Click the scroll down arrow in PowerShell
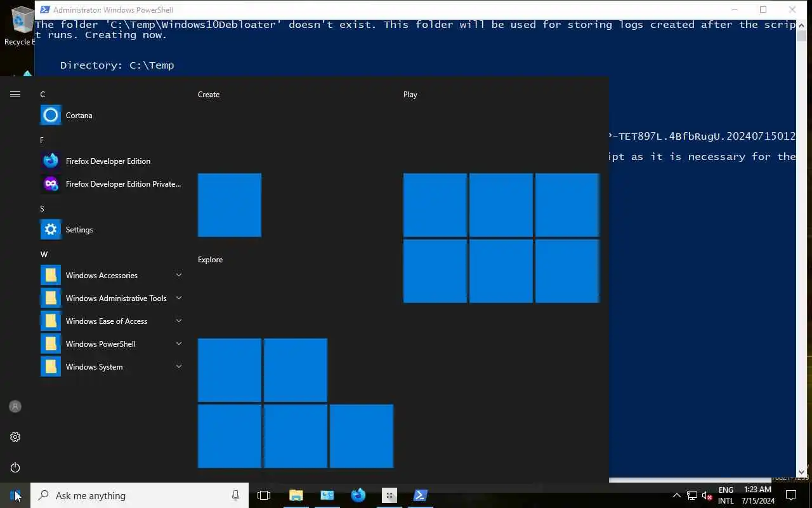Screen dimensions: 812x508 coord(801,472)
